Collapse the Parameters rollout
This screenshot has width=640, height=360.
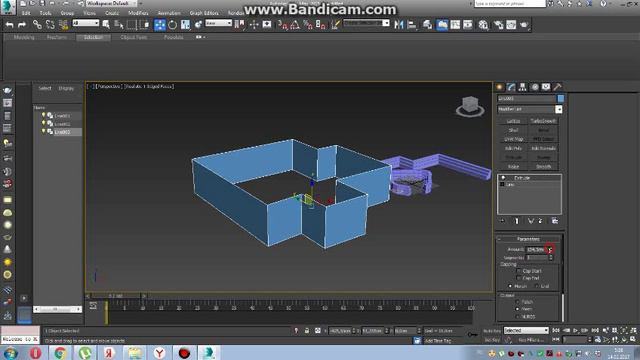point(528,239)
